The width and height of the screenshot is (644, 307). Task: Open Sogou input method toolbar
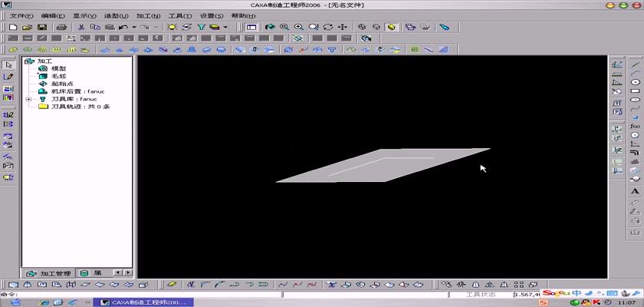(592, 293)
